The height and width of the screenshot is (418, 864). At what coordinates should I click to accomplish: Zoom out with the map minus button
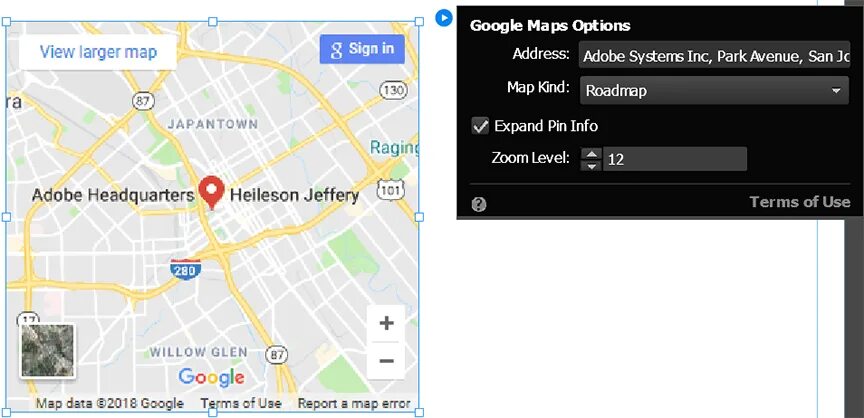point(386,361)
